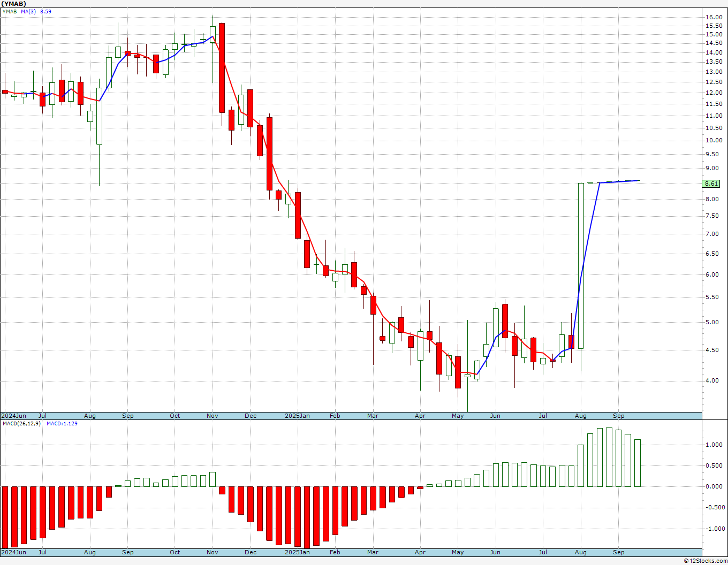Select the 8.59 moving average value

45,11
